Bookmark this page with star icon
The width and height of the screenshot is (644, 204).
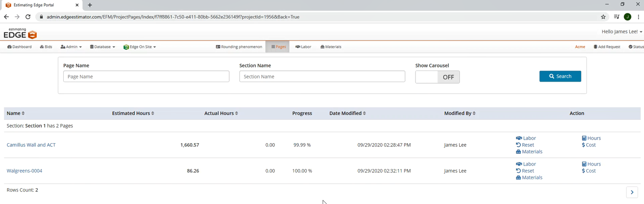603,17
